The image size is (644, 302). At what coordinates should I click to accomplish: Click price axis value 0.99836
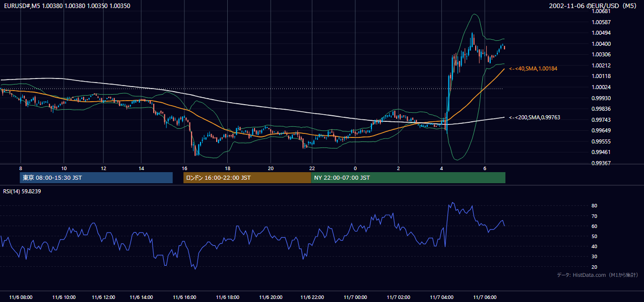(x=601, y=109)
